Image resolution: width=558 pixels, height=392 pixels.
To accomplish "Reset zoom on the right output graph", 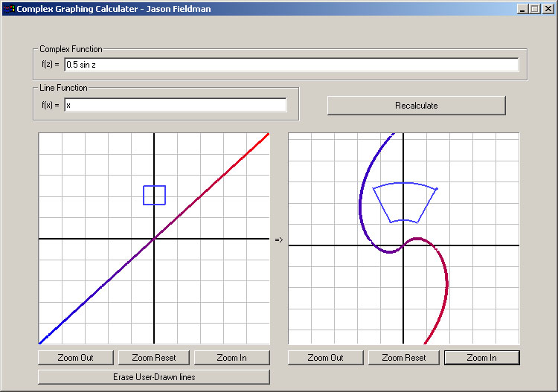I will 404,358.
